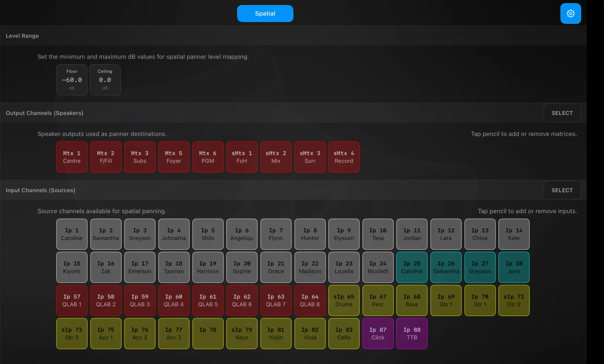This screenshot has height=364, width=604.
Task: Select purple Ip 87 Click tile
Action: [378, 333]
